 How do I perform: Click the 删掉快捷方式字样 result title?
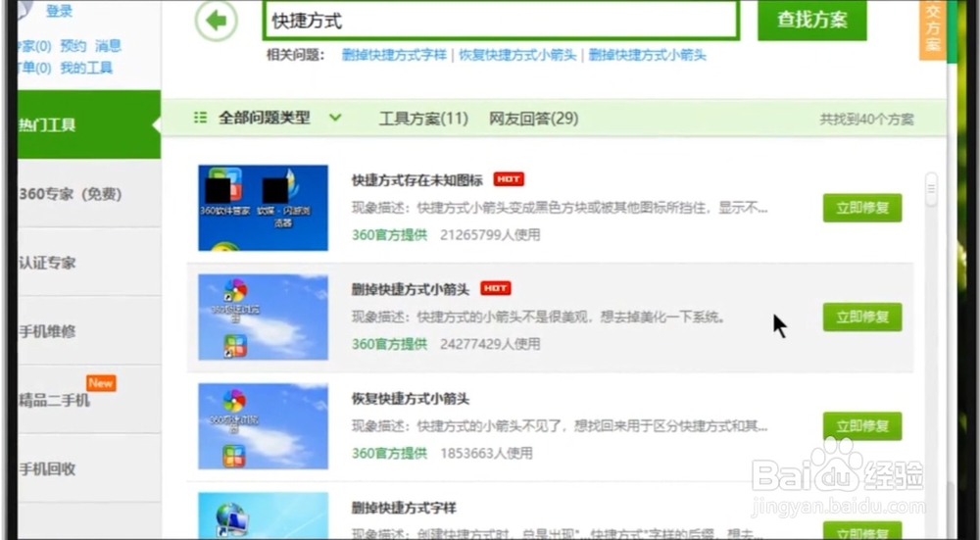coord(404,508)
